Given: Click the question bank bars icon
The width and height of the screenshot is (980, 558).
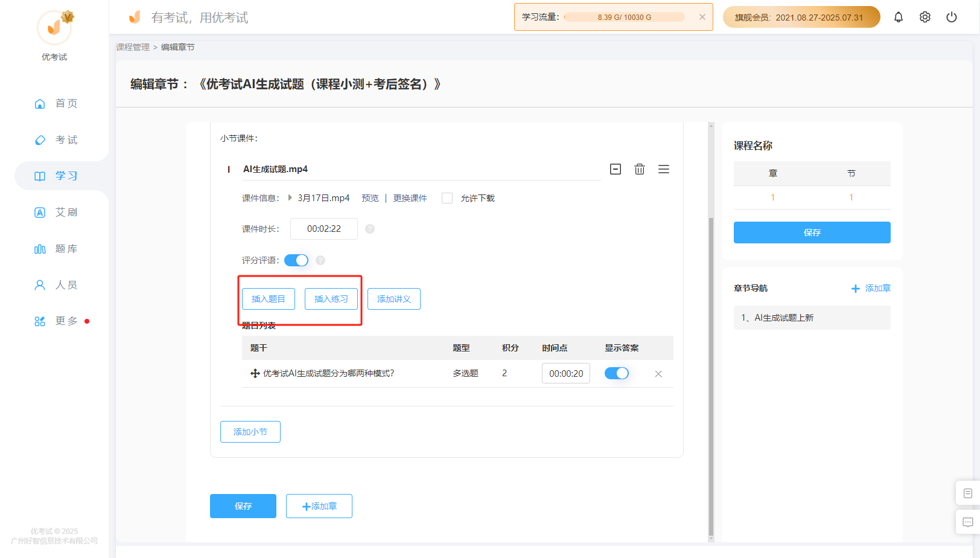Looking at the screenshot, I should coord(40,249).
